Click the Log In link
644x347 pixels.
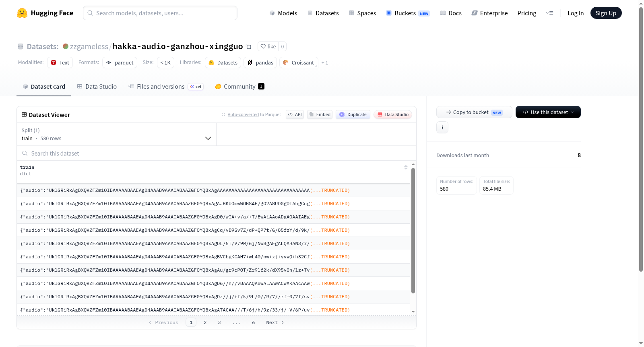[x=576, y=13]
